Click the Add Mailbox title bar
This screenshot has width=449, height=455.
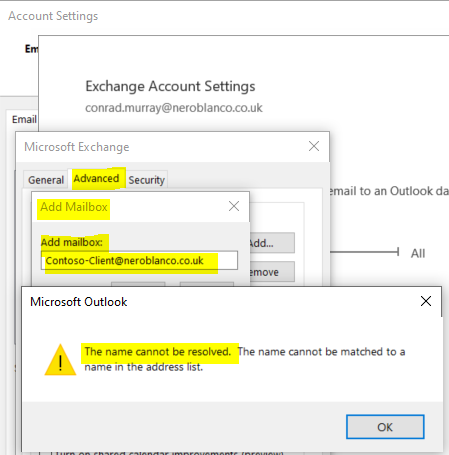click(x=130, y=207)
